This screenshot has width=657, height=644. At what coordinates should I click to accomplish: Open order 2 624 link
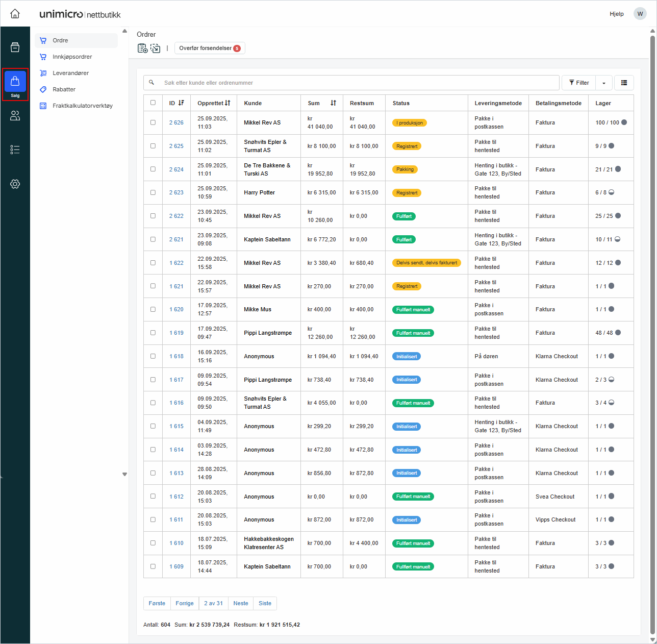click(176, 169)
